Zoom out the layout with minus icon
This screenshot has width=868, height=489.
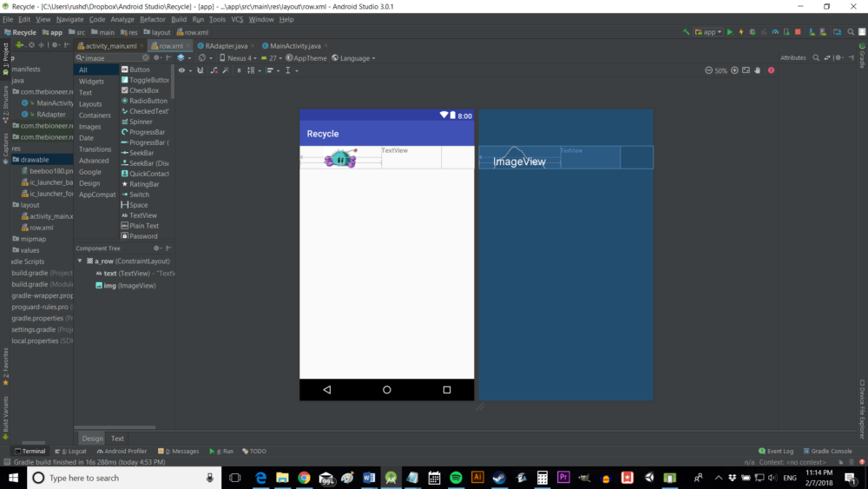tap(708, 70)
